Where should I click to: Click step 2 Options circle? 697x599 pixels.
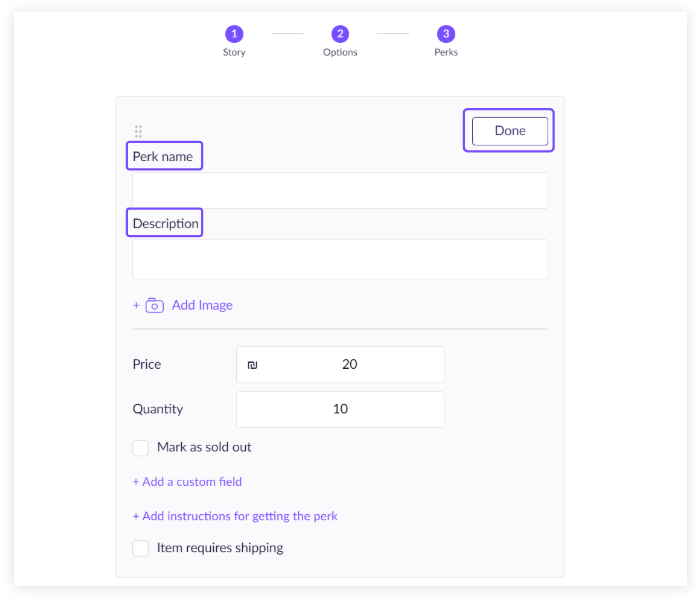click(x=340, y=34)
